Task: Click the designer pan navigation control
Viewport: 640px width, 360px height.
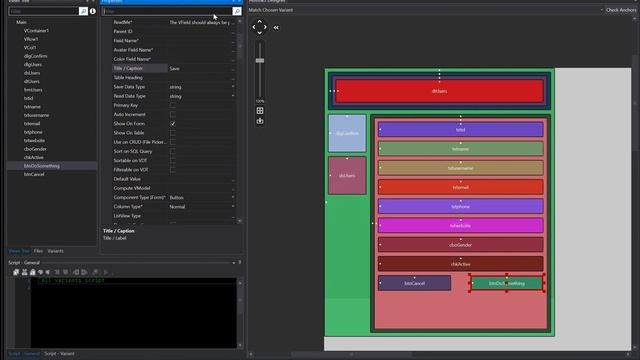Action: point(260,27)
